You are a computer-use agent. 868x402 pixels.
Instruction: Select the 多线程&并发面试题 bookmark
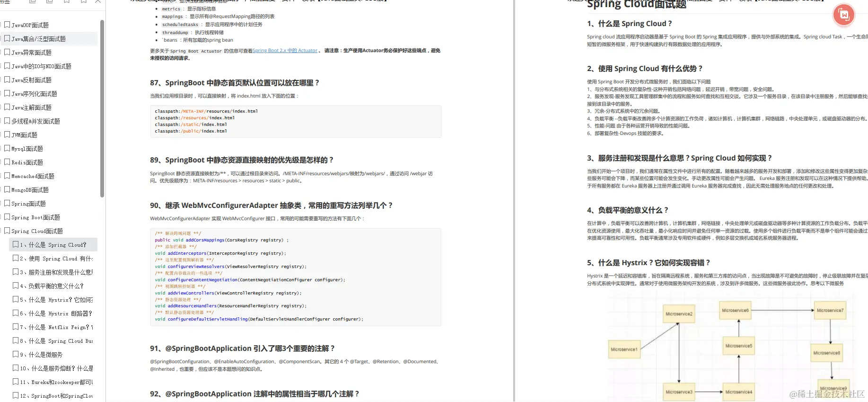coord(35,121)
